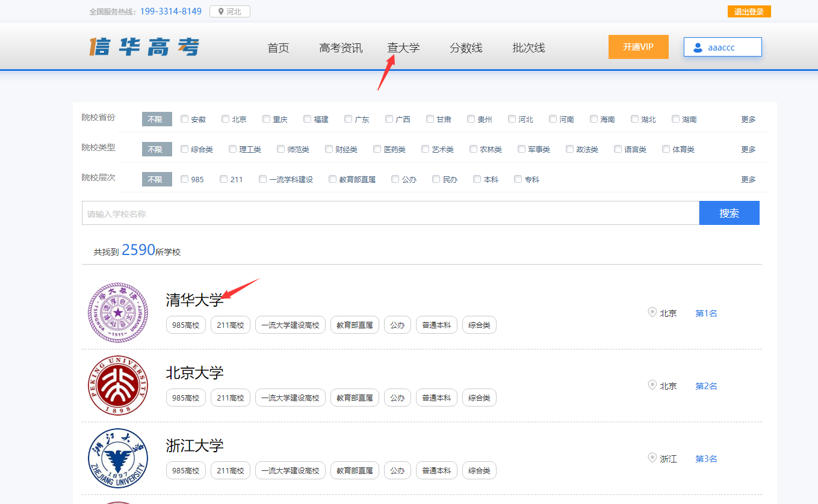Click the 第3名 ranking link
818x504 pixels.
(x=706, y=458)
